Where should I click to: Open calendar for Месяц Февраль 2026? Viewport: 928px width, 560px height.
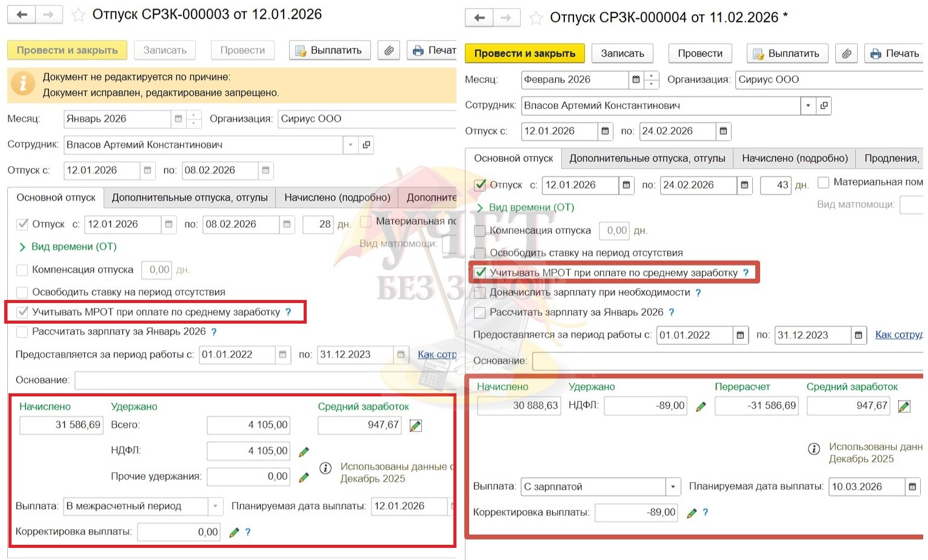coord(636,79)
